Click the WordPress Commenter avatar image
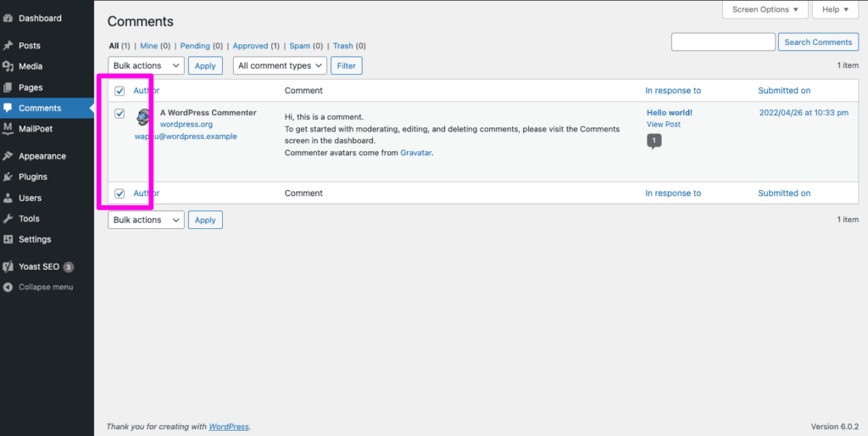868x436 pixels. point(143,117)
